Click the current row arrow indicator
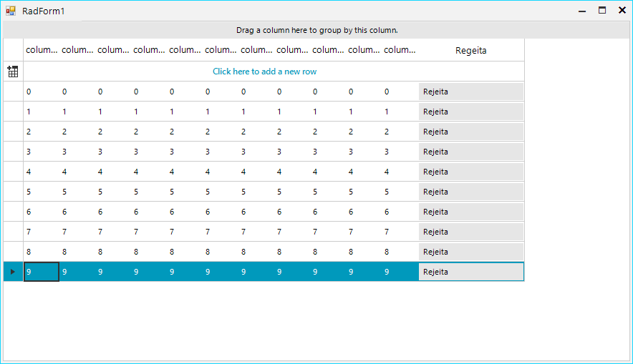 13,272
